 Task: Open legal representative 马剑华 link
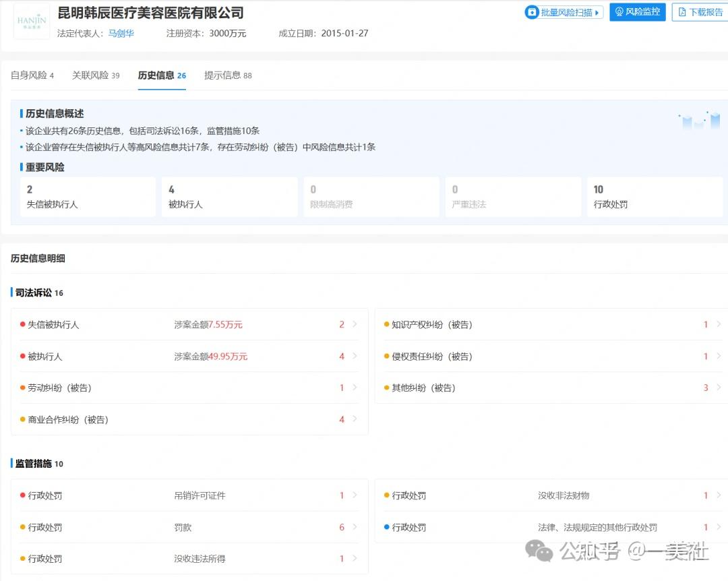coord(121,34)
